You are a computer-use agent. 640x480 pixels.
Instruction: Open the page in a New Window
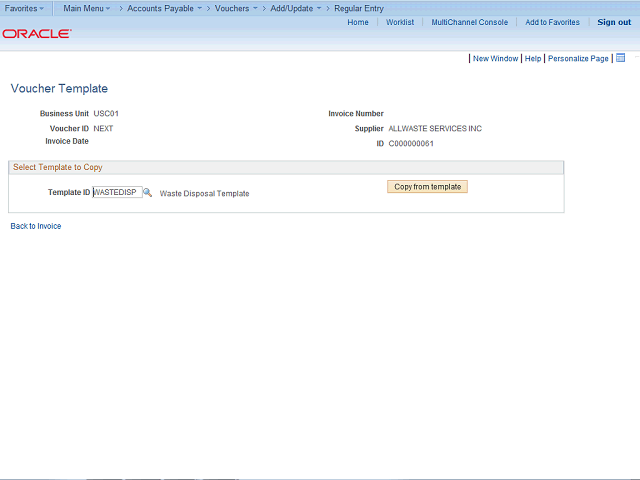[495, 58]
